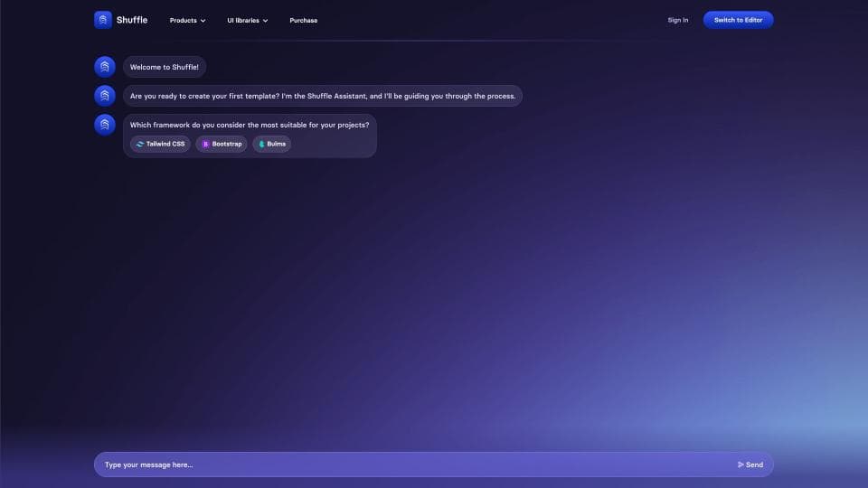
Task: Click the 'Are you ready to create' message
Action: [x=323, y=96]
